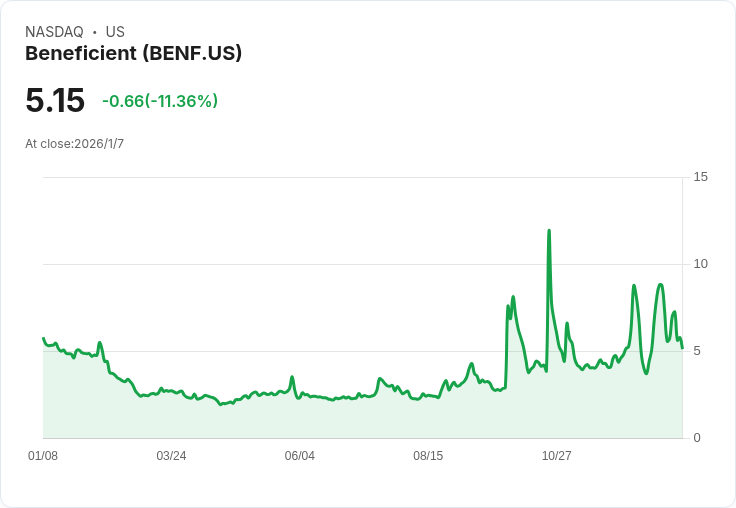The image size is (736, 508).
Task: Click the US market label
Action: (115, 32)
